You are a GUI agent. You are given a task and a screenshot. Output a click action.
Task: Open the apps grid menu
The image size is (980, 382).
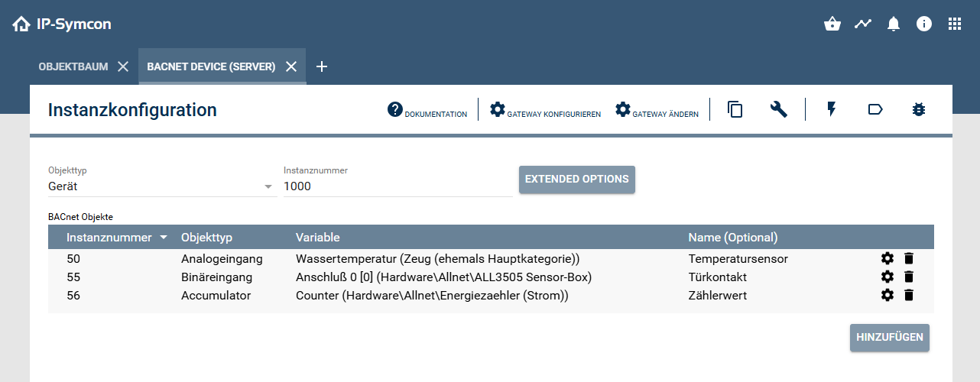point(955,24)
